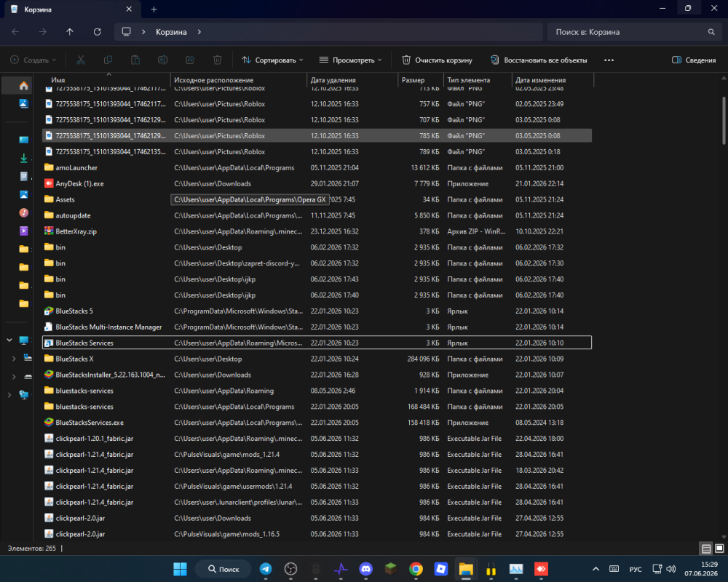Open AnyDesk from the taskbar
This screenshot has height=582, width=728.
click(541, 568)
